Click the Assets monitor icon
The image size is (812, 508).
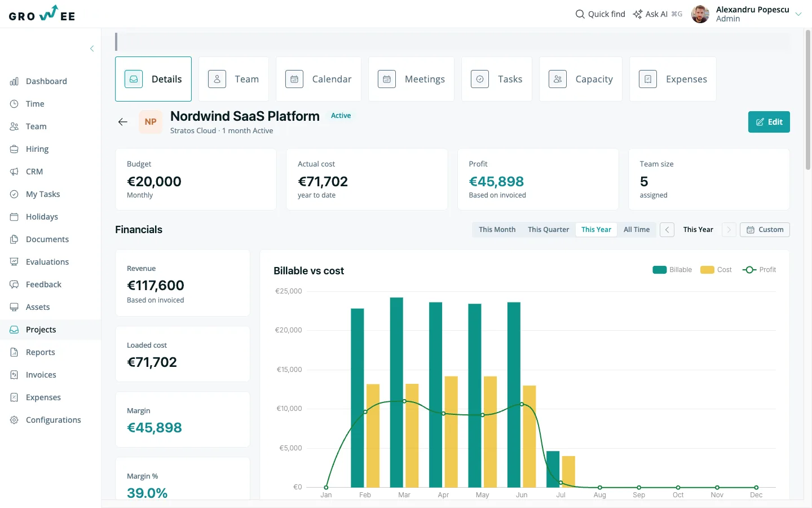14,307
